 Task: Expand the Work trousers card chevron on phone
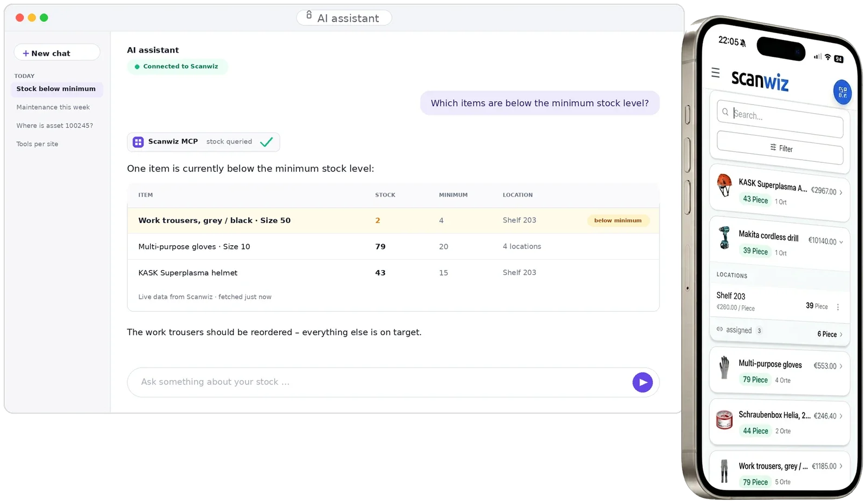[x=841, y=466]
